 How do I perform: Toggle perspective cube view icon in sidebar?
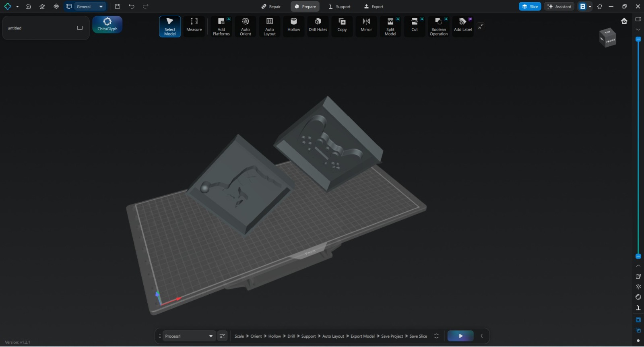point(638,276)
